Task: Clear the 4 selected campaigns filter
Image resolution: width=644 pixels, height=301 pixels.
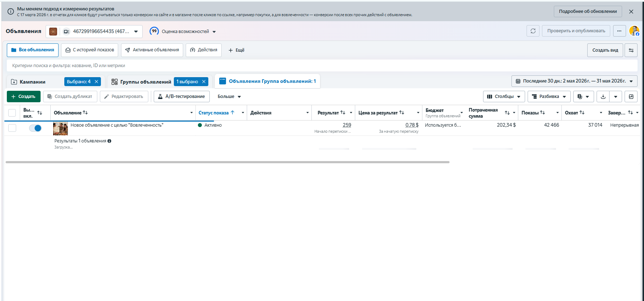Action: click(x=96, y=82)
